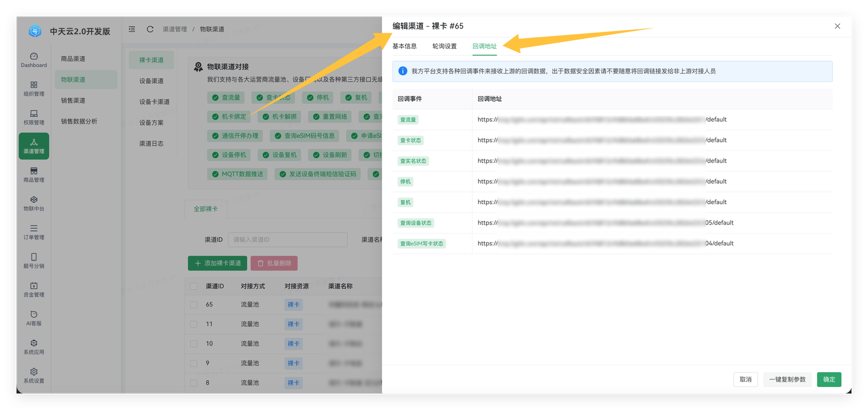
Task: Open 系统设置 in the left sidebar
Action: pos(33,375)
